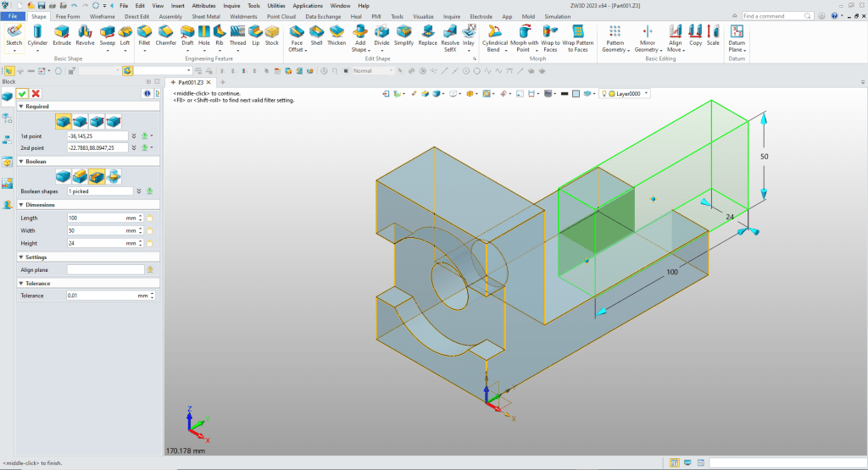The width and height of the screenshot is (868, 470).
Task: Confirm the Block with green checkmark
Action: pos(23,93)
